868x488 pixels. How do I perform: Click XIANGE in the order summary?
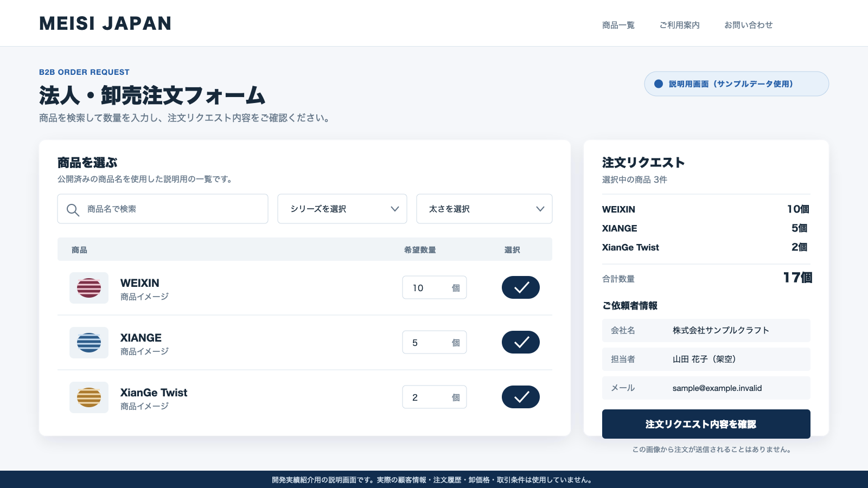tap(620, 228)
